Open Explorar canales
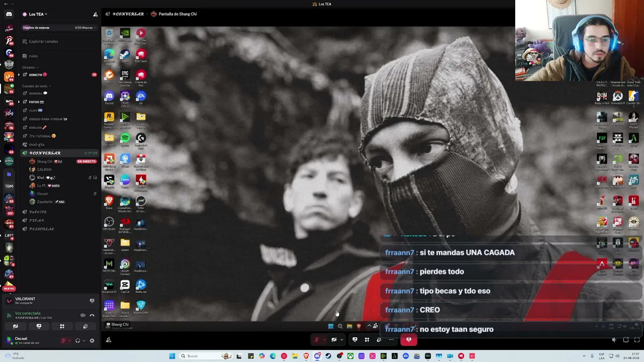Viewport: 644px width, 362px height. click(59, 41)
